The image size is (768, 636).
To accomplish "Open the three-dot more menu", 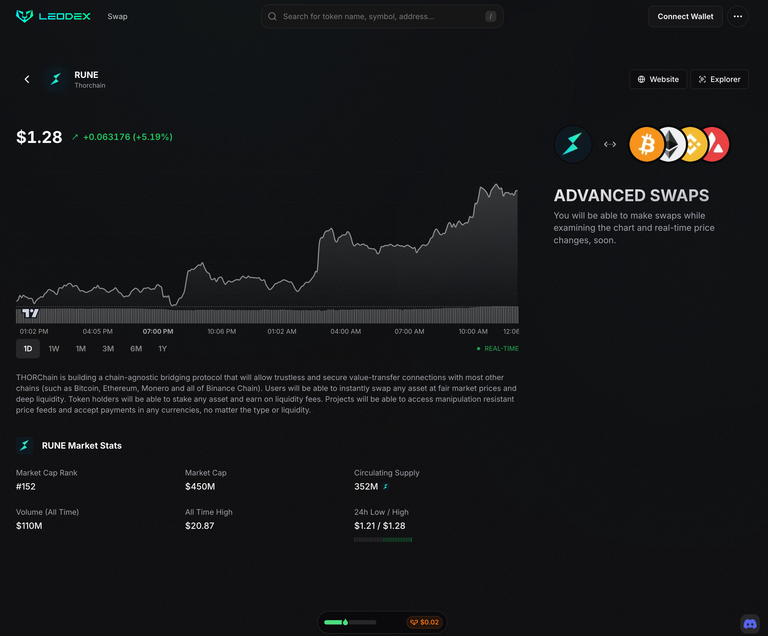I will pyautogui.click(x=738, y=16).
